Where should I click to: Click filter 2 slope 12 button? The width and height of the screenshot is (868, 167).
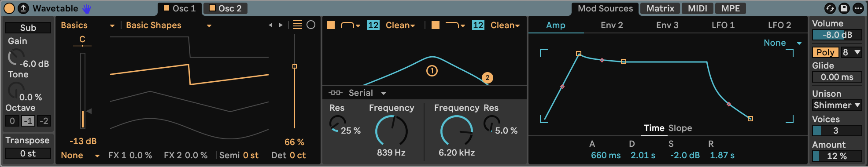pyautogui.click(x=478, y=25)
